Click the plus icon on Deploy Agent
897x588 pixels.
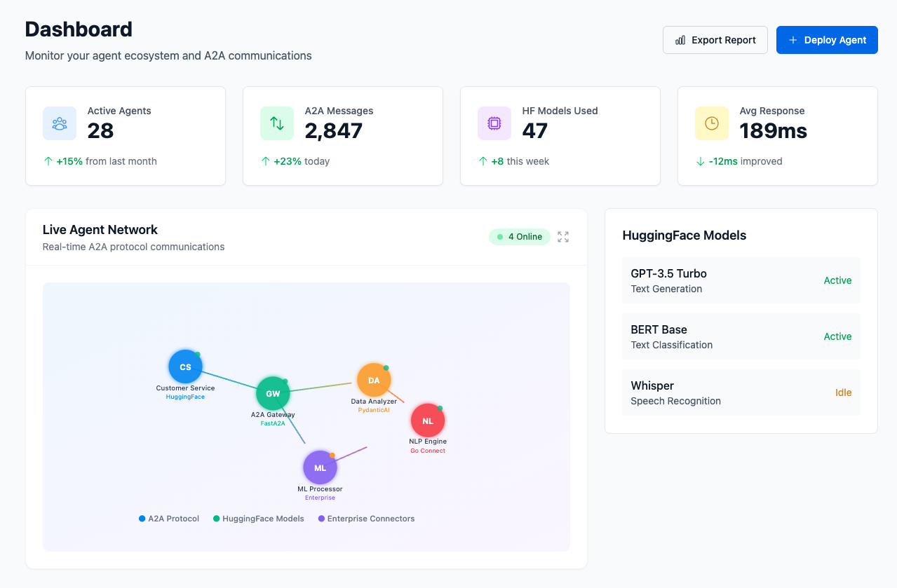point(793,40)
